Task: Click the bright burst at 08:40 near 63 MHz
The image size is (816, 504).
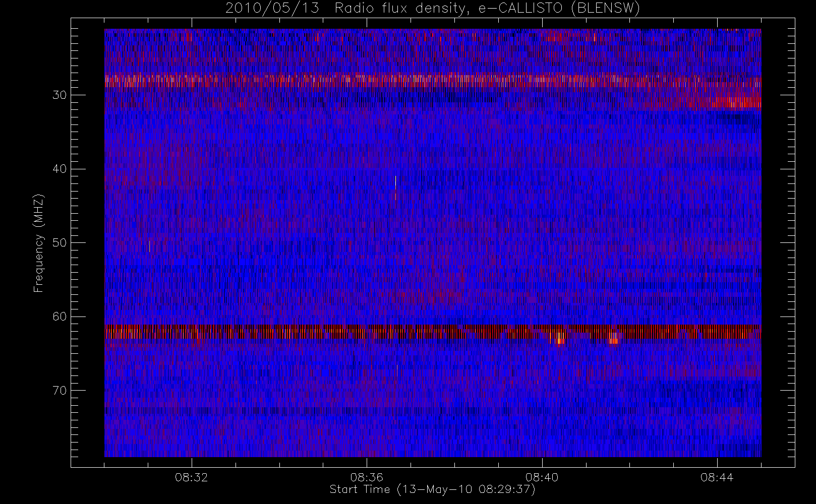Action: click(559, 337)
